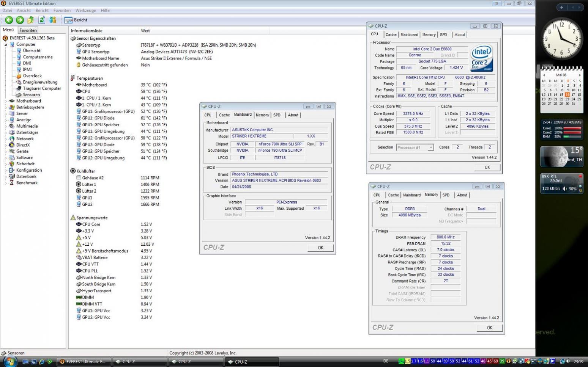Screen dimensions: 588x367
Task: Click the Refresh toolbar icon
Action: coord(42,20)
